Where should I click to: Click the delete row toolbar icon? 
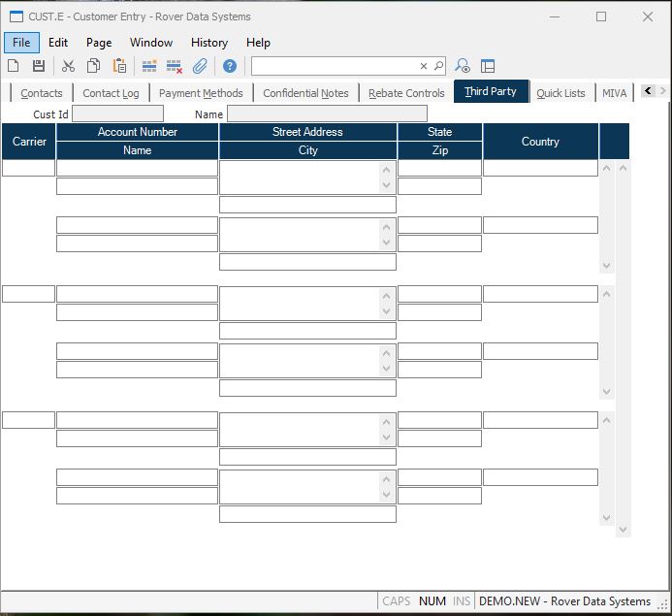click(x=175, y=66)
